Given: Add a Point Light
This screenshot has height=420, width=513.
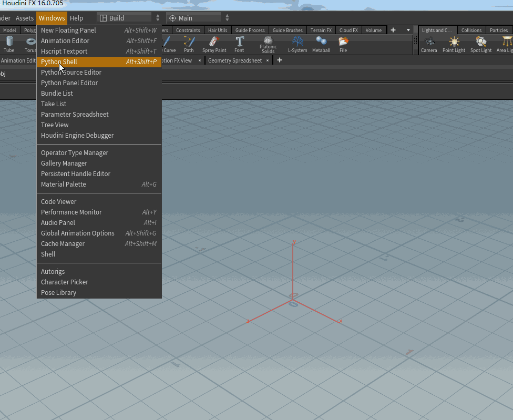Looking at the screenshot, I should pos(454,44).
